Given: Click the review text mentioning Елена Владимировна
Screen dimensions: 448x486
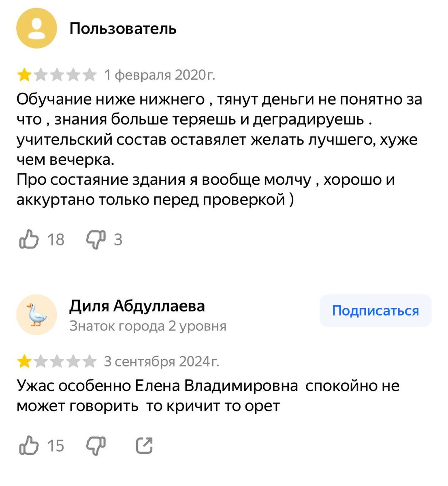Looking at the screenshot, I should 208,395.
